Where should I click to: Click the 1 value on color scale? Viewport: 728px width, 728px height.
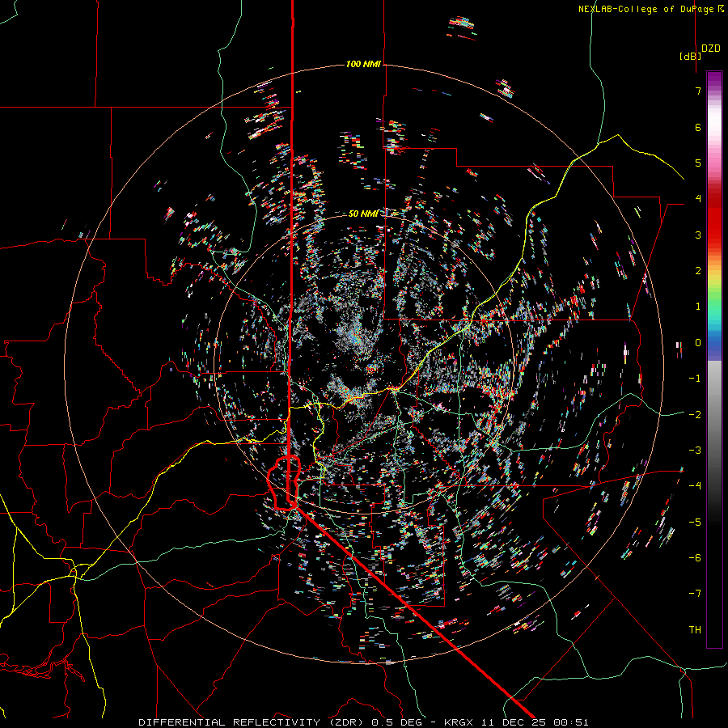[x=698, y=307]
